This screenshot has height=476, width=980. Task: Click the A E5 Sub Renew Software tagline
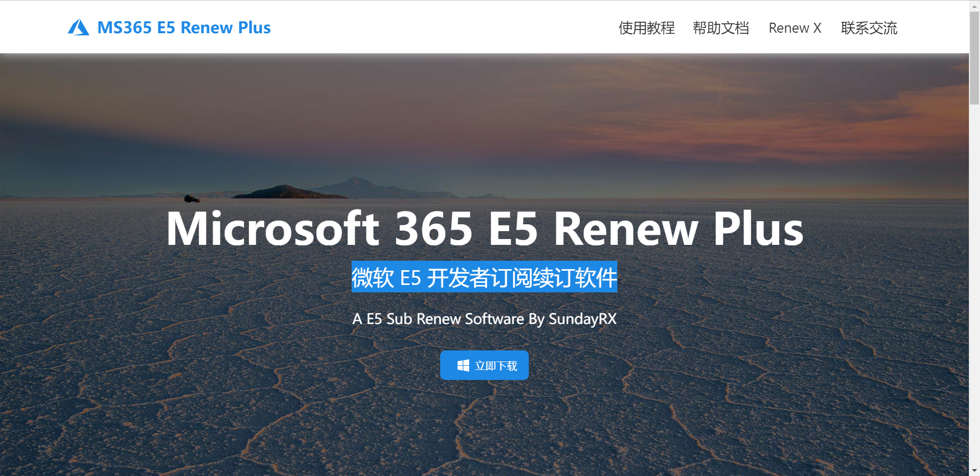[x=484, y=319]
